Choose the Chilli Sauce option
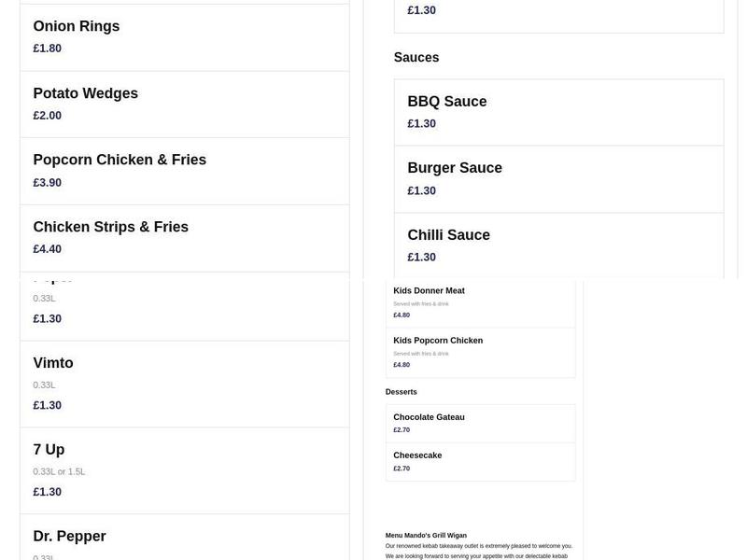 (558, 245)
